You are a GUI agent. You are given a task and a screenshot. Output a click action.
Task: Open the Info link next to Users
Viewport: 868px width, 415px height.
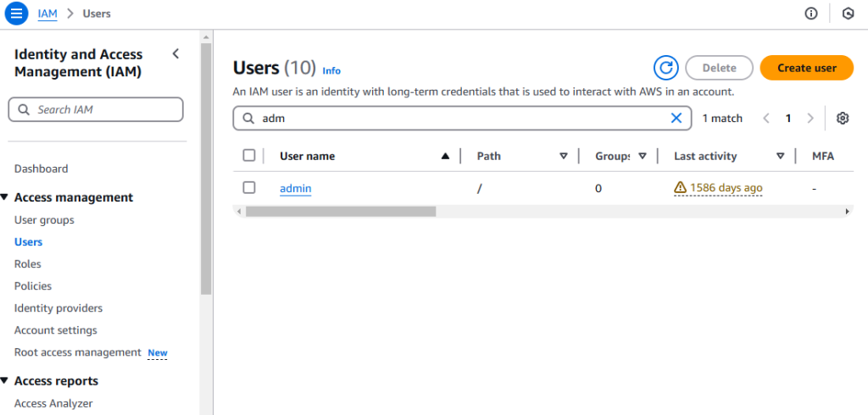tap(331, 71)
